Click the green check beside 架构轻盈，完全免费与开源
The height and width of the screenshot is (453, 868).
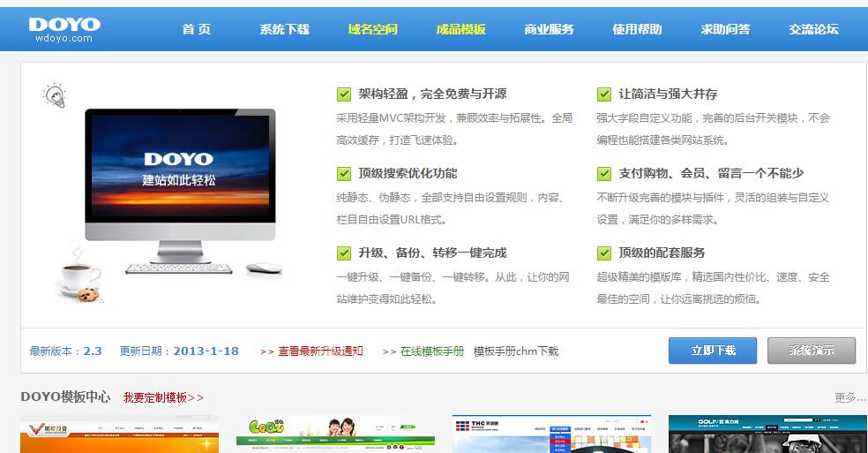click(x=344, y=94)
